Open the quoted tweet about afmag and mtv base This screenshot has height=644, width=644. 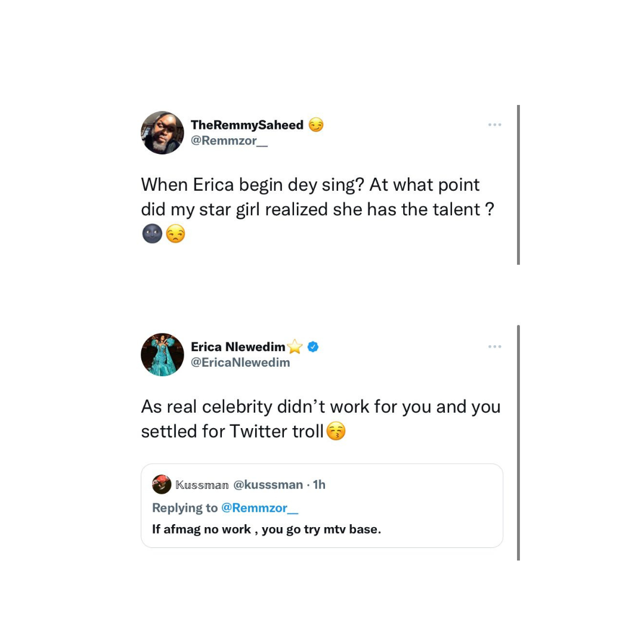coord(322,529)
